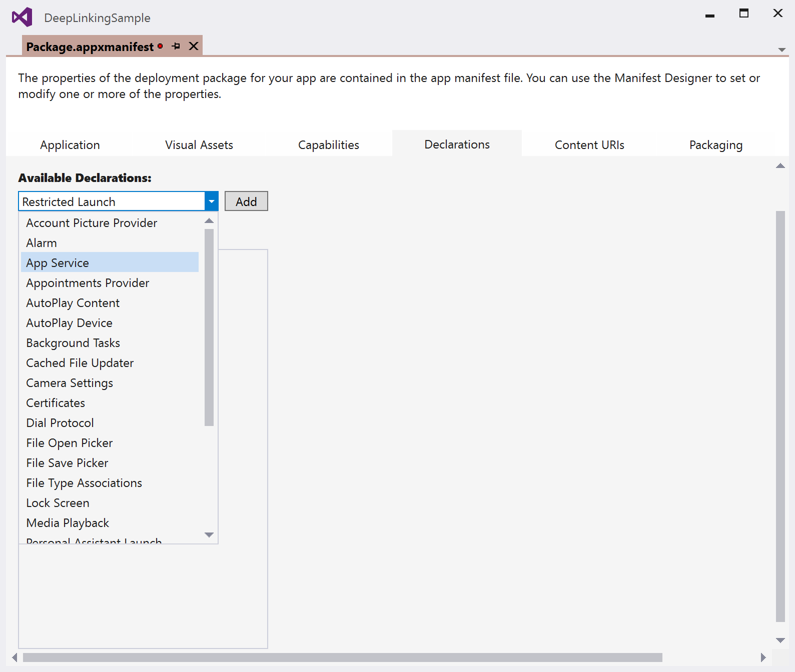Click the horizontal scrollbar thumb
The height and width of the screenshot is (672, 795).
(x=343, y=657)
